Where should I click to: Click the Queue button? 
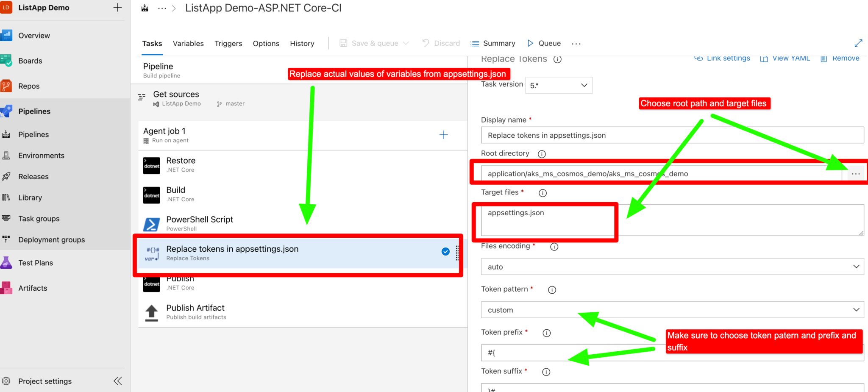549,43
